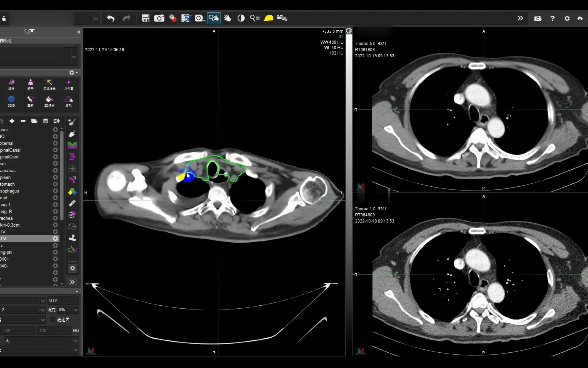Screen dimensions: 588x368
Task: Select the Pancreas structure in list
Action: pyautogui.click(x=30, y=170)
